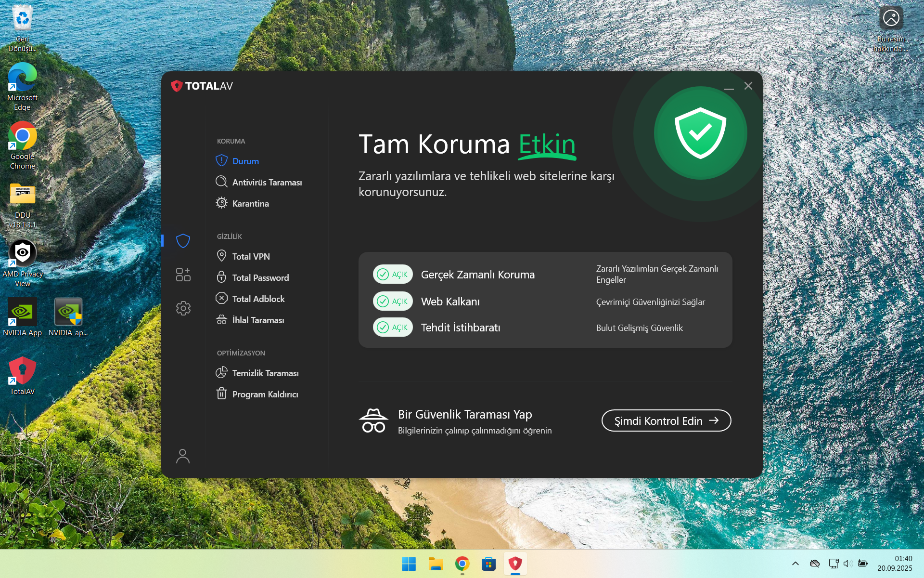924x578 pixels.
Task: Open İhlal Taraması menu entry
Action: [258, 320]
